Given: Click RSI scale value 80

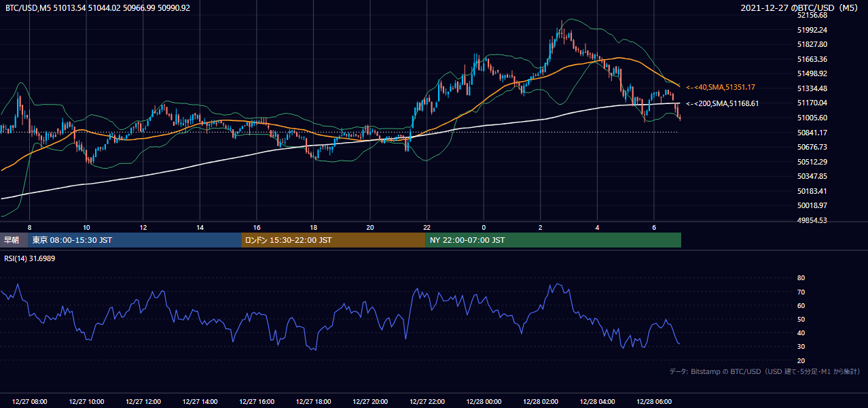Looking at the screenshot, I should coord(801,278).
